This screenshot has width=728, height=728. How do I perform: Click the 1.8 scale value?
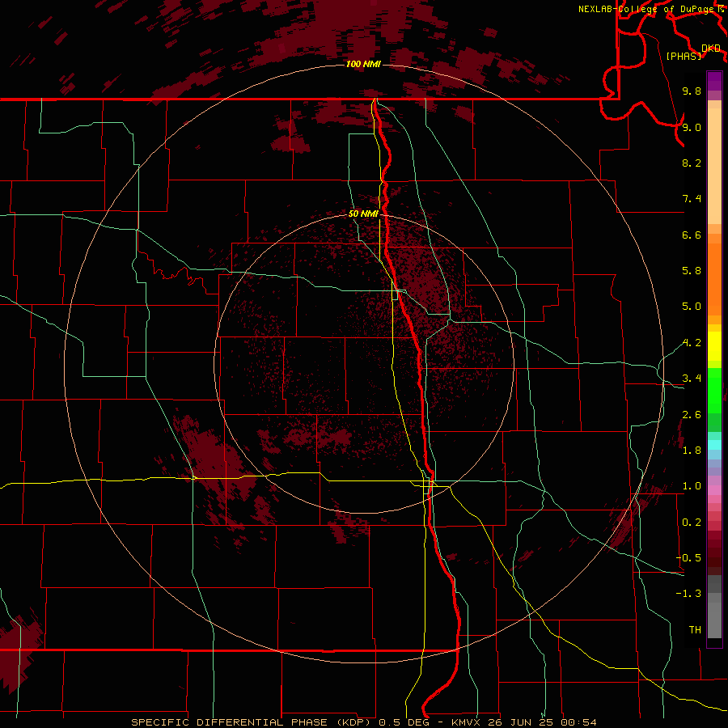[x=692, y=451]
